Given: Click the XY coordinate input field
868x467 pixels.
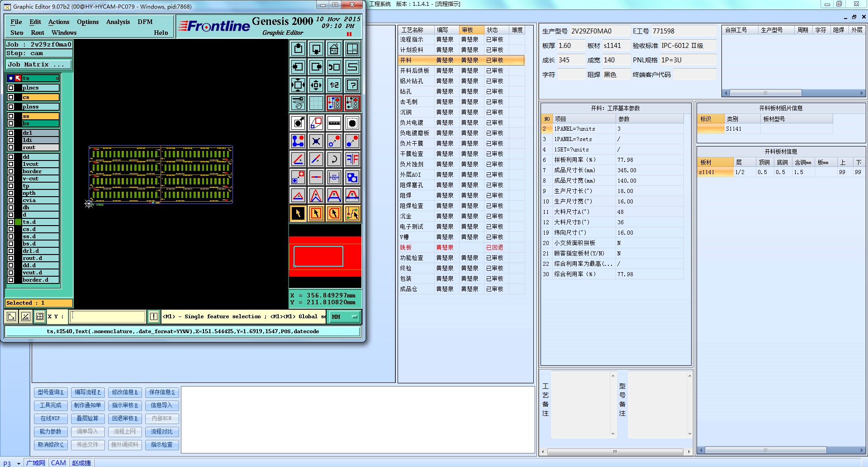Looking at the screenshot, I should tap(108, 316).
